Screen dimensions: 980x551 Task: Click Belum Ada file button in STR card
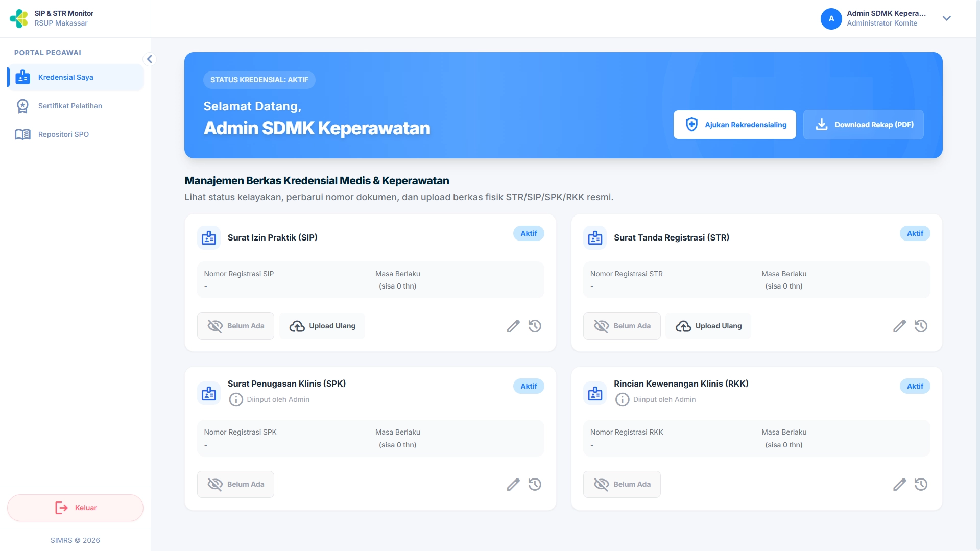[x=622, y=326]
